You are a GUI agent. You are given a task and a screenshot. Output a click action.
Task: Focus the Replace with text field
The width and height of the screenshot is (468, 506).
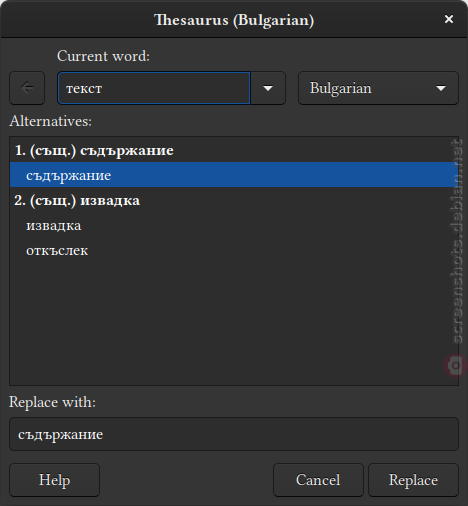(234, 434)
